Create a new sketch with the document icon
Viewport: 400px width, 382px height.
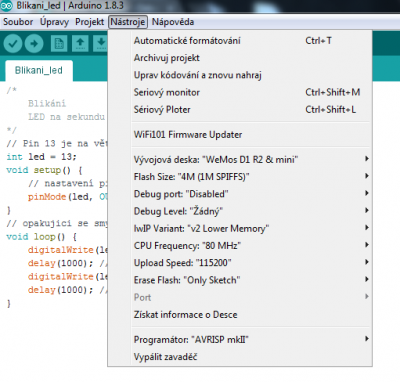tap(59, 43)
